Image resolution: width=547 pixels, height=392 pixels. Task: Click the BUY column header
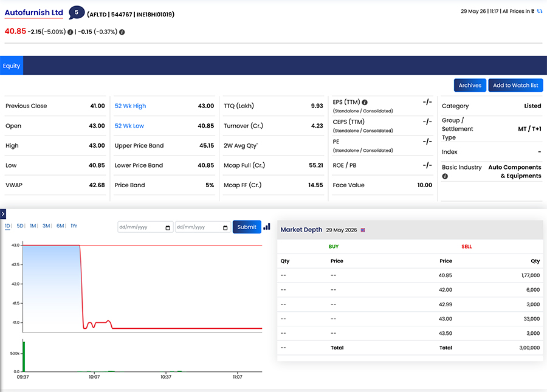point(334,247)
